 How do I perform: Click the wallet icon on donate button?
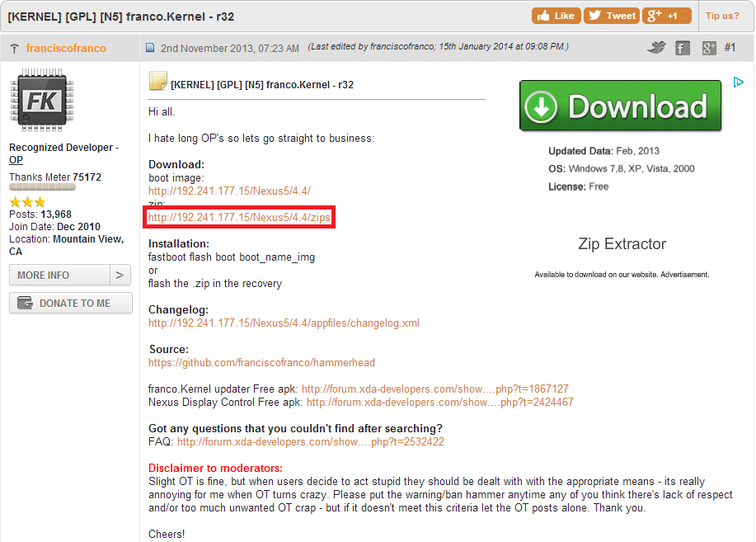coord(25,303)
